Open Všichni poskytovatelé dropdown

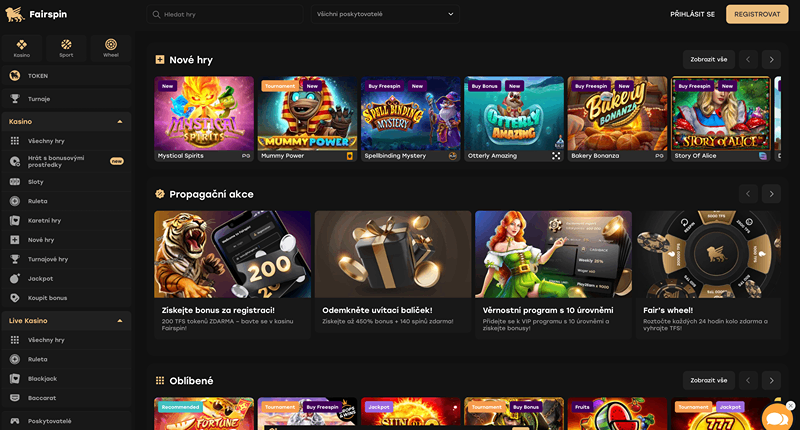click(385, 14)
